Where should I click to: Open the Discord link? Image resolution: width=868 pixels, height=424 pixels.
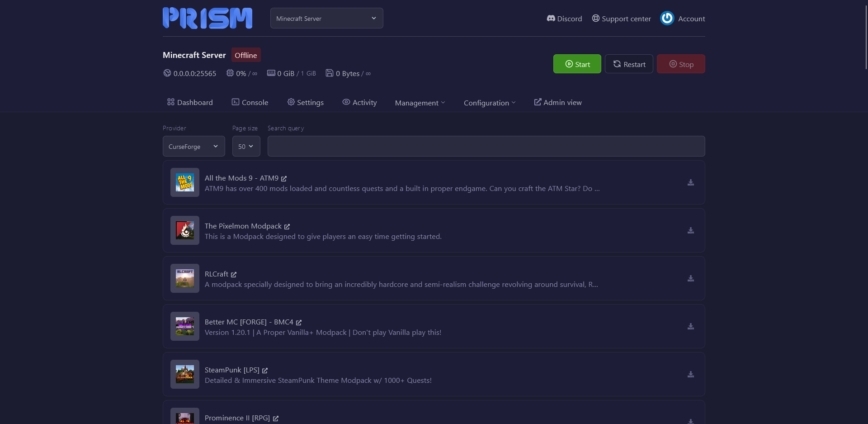coord(564,19)
